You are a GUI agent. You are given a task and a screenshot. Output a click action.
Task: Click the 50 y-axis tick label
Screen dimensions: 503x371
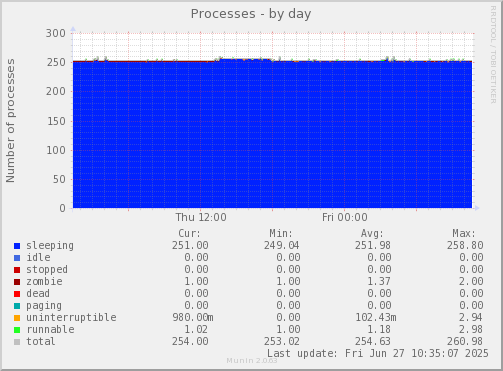pyautogui.click(x=58, y=179)
